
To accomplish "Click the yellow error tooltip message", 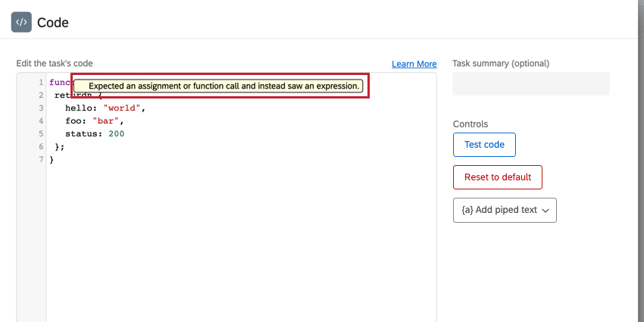I will click(224, 86).
